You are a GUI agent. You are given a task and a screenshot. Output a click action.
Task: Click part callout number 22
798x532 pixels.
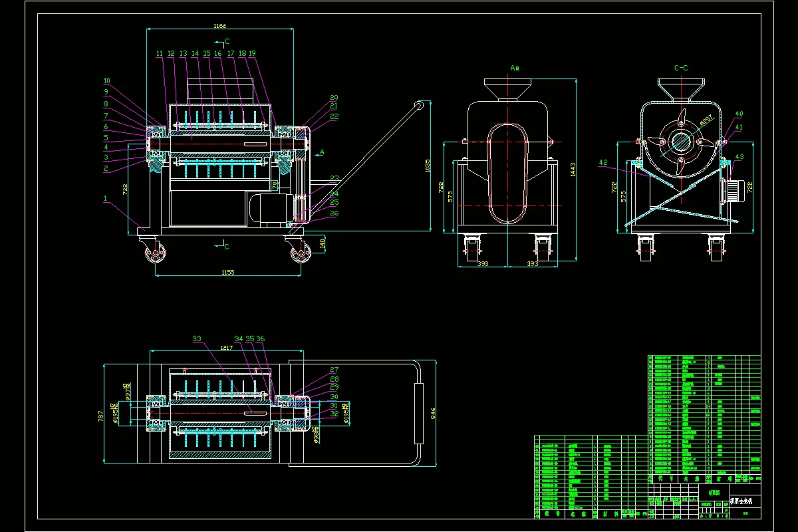[x=334, y=116]
